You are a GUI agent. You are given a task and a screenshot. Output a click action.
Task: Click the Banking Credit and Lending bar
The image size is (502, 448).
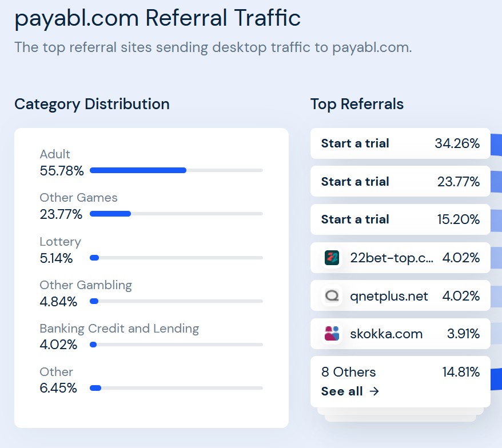pos(177,345)
